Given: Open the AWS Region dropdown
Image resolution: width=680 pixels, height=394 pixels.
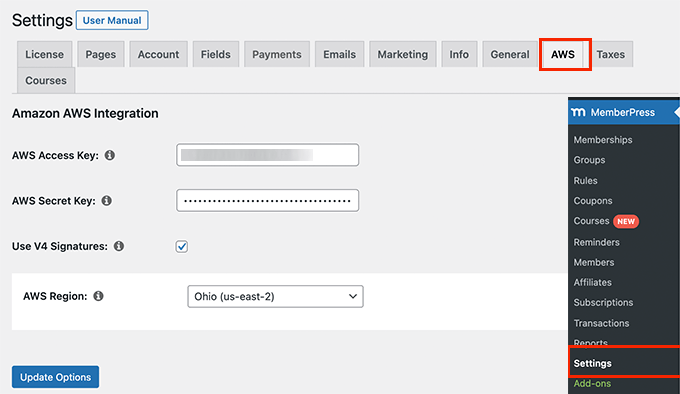Looking at the screenshot, I should pos(275,296).
